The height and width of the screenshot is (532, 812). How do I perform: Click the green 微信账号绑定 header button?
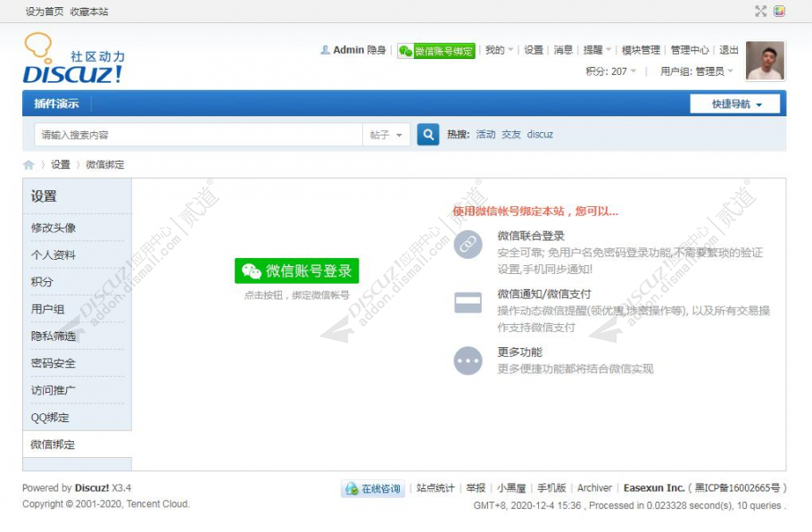[436, 51]
